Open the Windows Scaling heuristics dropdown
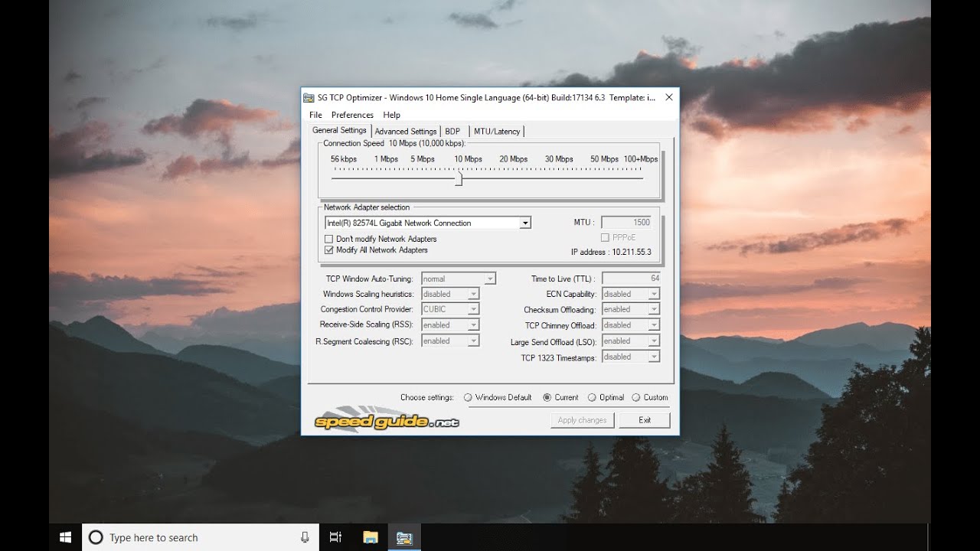Image resolution: width=980 pixels, height=551 pixels. click(x=474, y=294)
